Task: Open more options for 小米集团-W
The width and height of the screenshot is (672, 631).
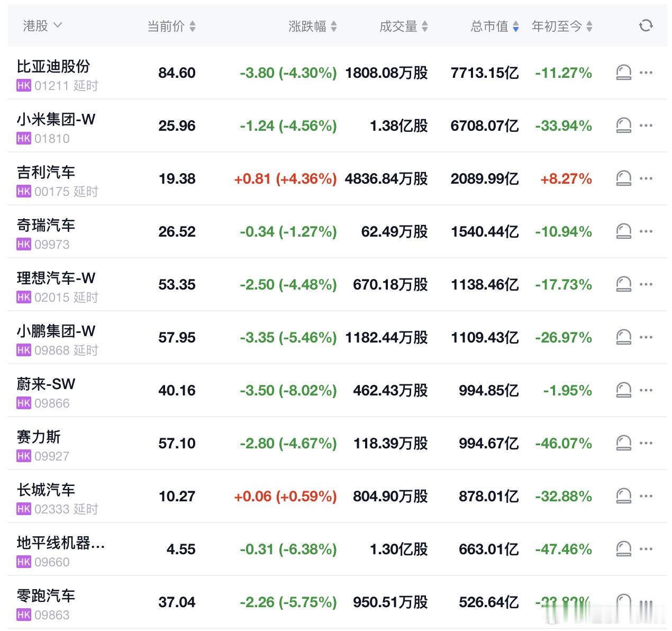Action: click(x=646, y=125)
